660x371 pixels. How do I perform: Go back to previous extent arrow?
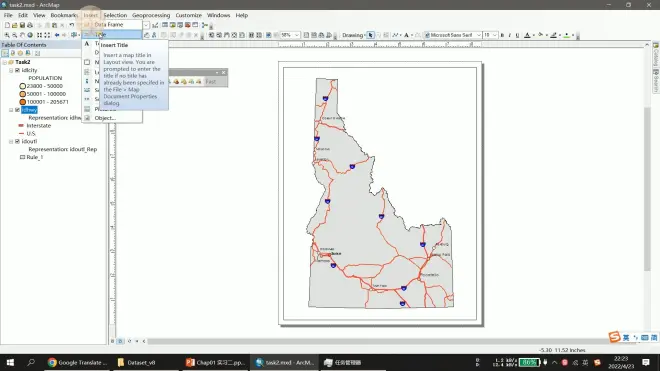pyautogui.click(x=57, y=35)
